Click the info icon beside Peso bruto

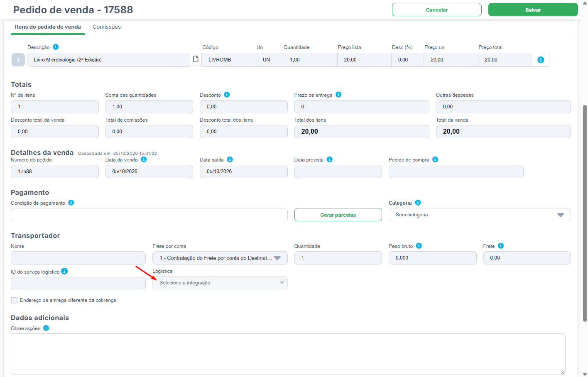pos(419,246)
